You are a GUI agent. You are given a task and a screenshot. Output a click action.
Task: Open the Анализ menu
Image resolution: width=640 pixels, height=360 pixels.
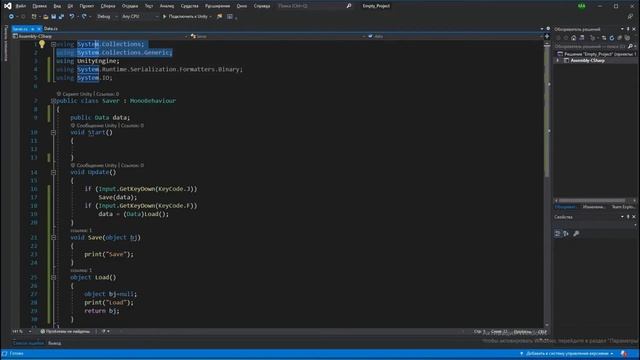point(167,6)
